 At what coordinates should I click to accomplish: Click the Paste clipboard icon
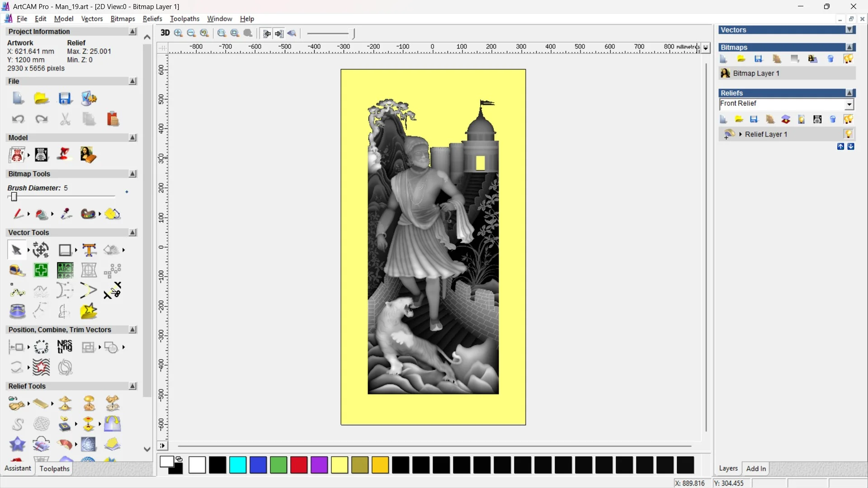113,119
